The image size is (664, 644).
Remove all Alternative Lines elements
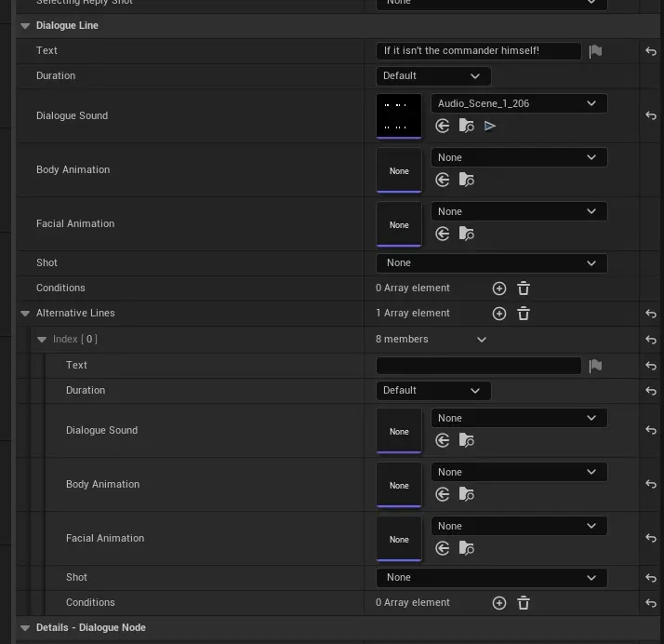[524, 313]
